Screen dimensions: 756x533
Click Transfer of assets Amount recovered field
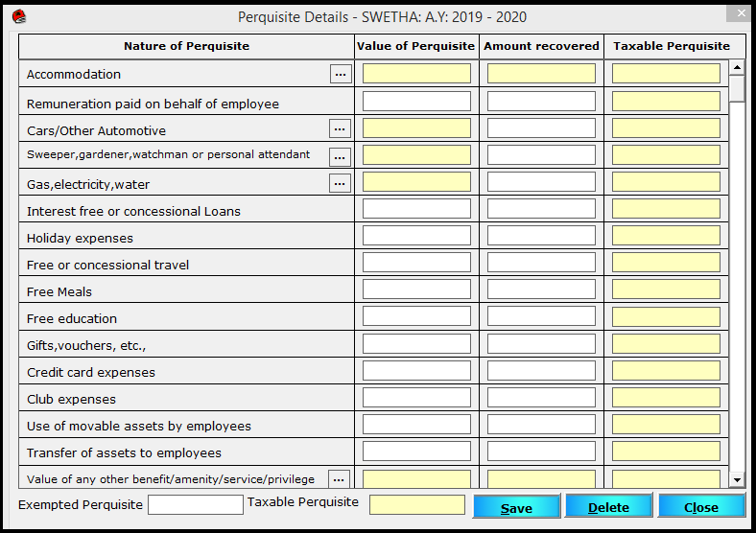click(541, 452)
